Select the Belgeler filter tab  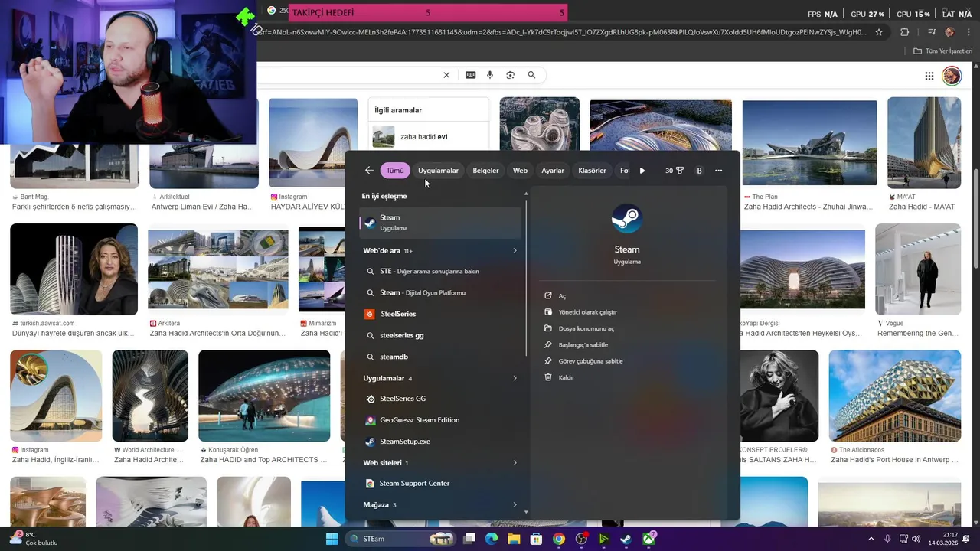(485, 171)
